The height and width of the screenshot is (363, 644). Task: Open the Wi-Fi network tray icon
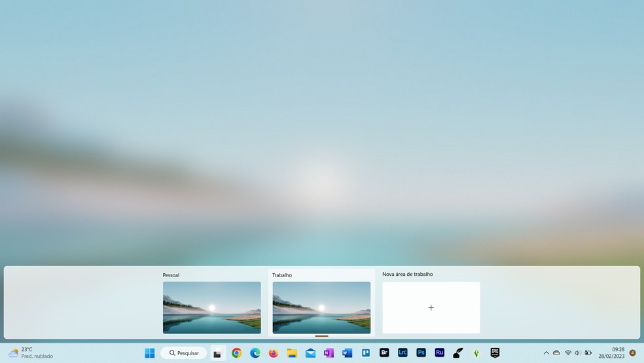pyautogui.click(x=568, y=353)
